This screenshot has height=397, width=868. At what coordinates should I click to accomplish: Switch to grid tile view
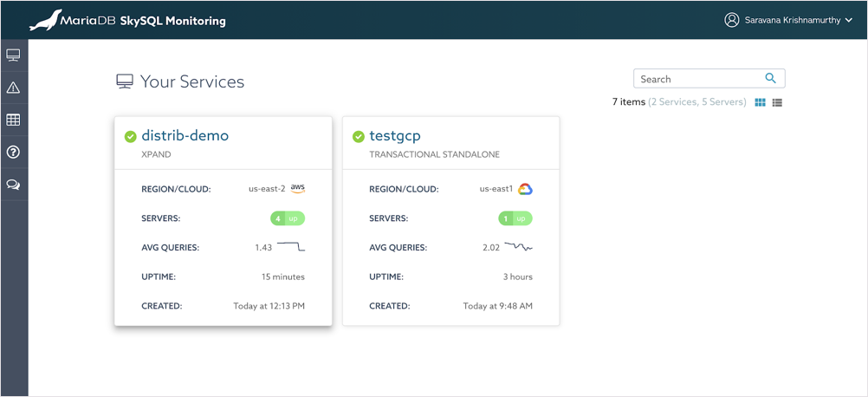point(760,102)
